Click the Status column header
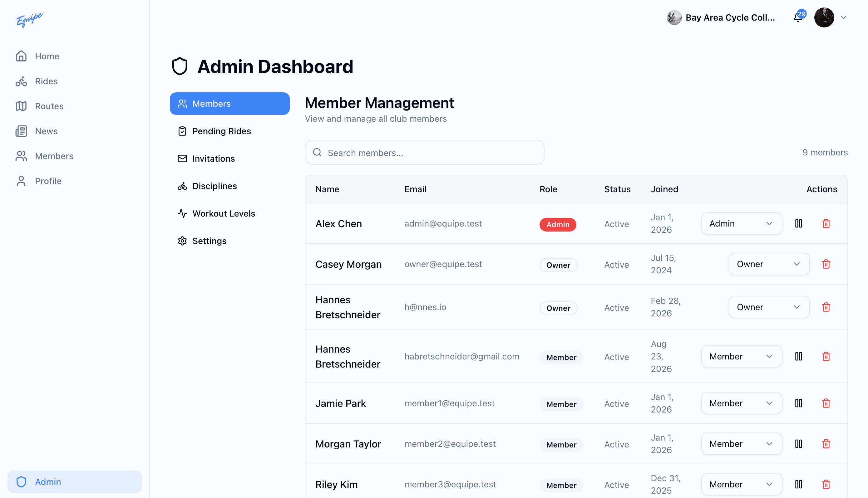The height and width of the screenshot is (498, 868). point(617,189)
